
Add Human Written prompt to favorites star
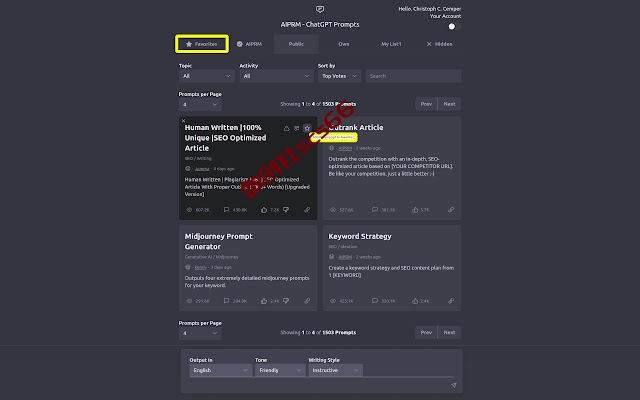click(307, 128)
